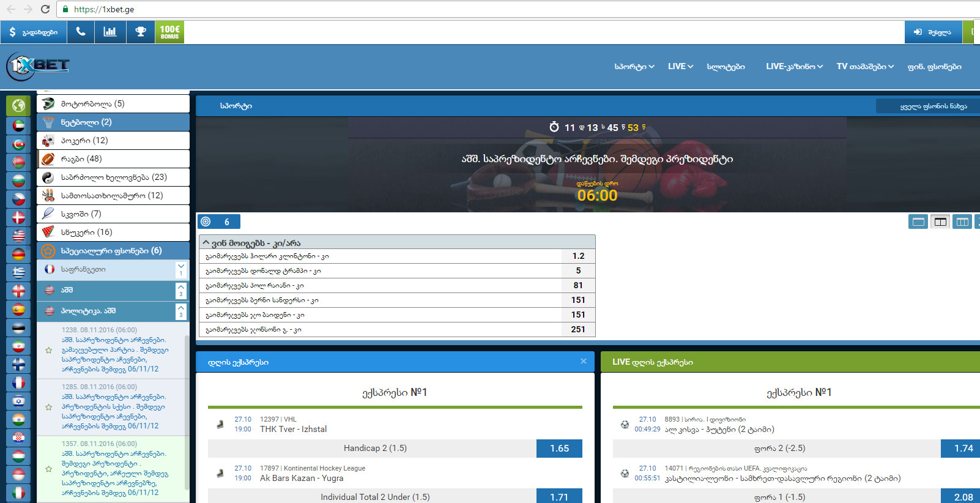Close the დღის ექსპრესი panel

(584, 362)
